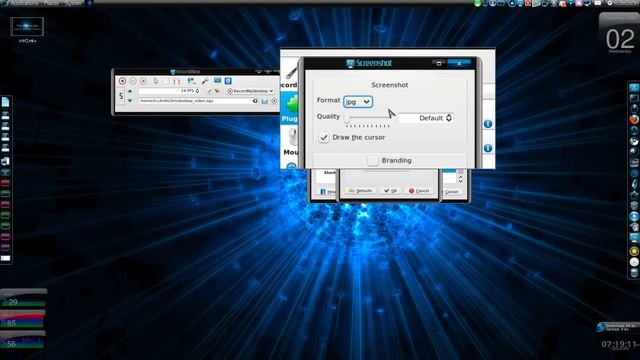The width and height of the screenshot is (640, 360).
Task: Click the green down arrow in RecordItNow
Action: [x=130, y=100]
